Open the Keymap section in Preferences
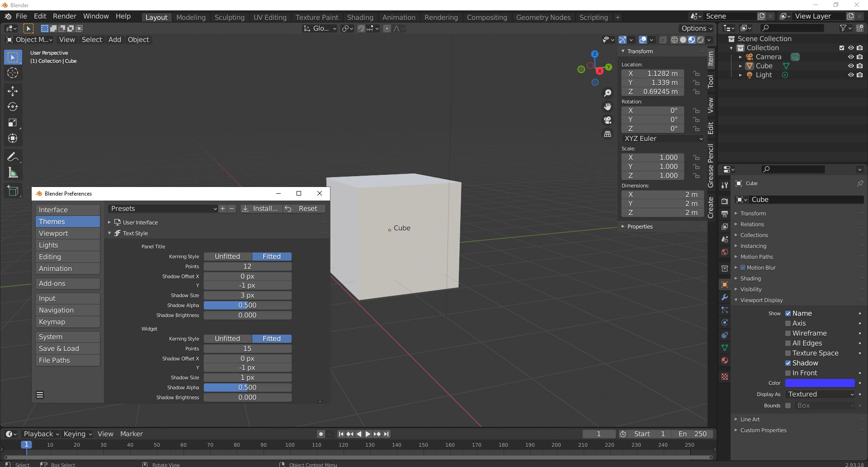The image size is (868, 467). (x=68, y=322)
